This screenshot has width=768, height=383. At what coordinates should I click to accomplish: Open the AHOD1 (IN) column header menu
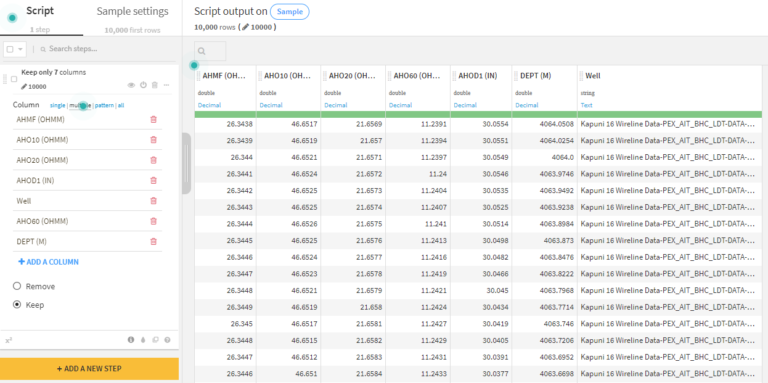(x=478, y=76)
